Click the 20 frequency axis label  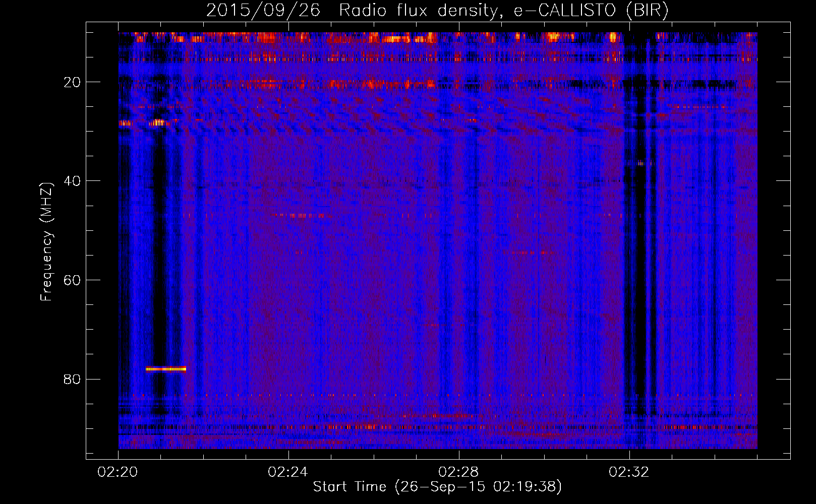pos(73,82)
